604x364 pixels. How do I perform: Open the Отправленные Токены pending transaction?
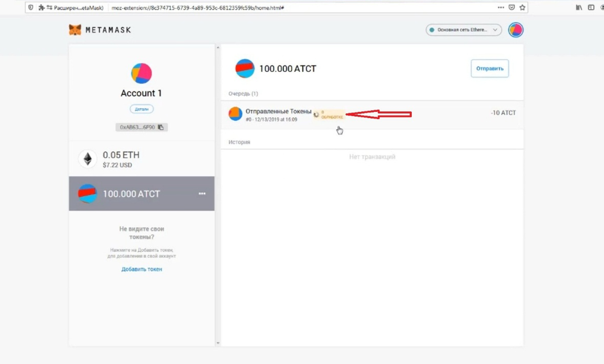(372, 115)
